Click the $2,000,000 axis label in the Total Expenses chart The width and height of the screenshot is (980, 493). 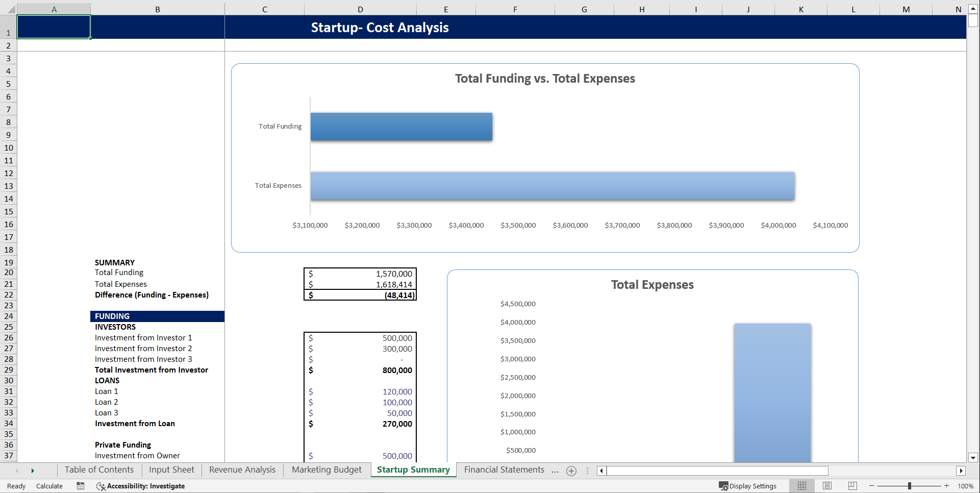(x=518, y=396)
